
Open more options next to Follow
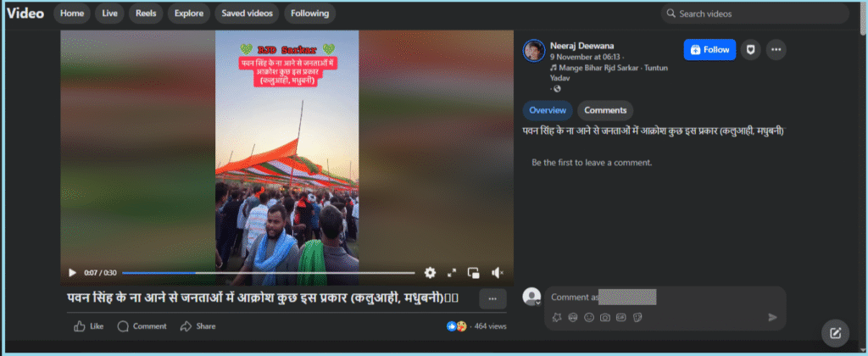[776, 50]
